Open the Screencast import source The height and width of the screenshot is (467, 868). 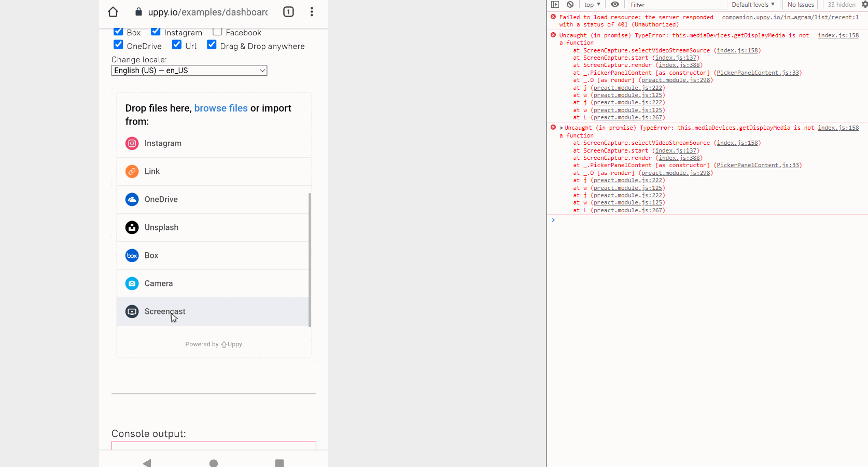(165, 311)
